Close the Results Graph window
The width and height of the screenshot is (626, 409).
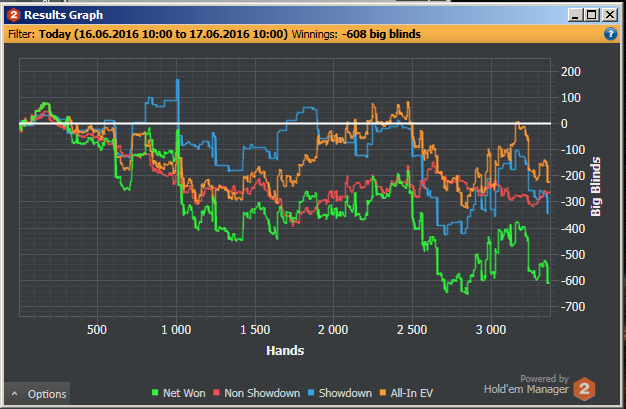coord(610,15)
